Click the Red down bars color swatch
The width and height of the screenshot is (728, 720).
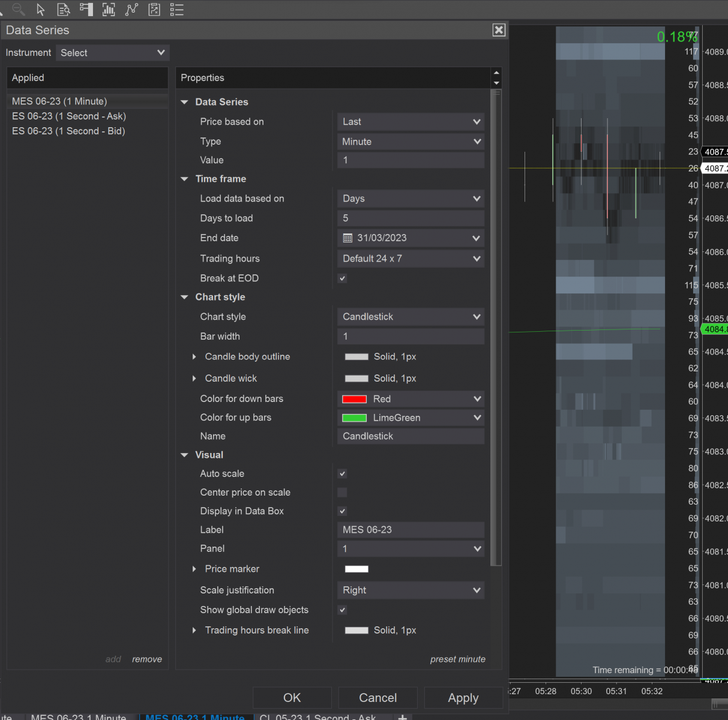(x=354, y=400)
